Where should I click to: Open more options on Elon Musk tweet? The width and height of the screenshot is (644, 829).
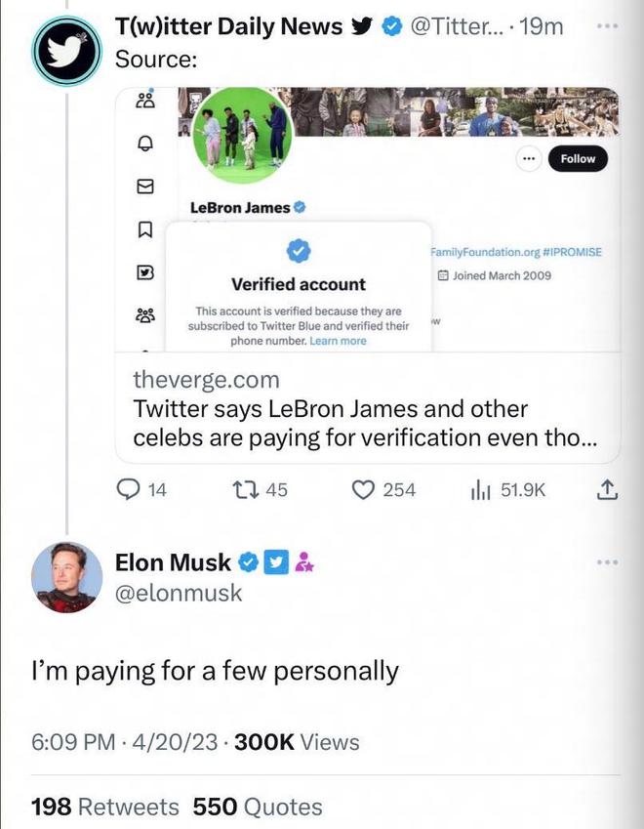(608, 562)
